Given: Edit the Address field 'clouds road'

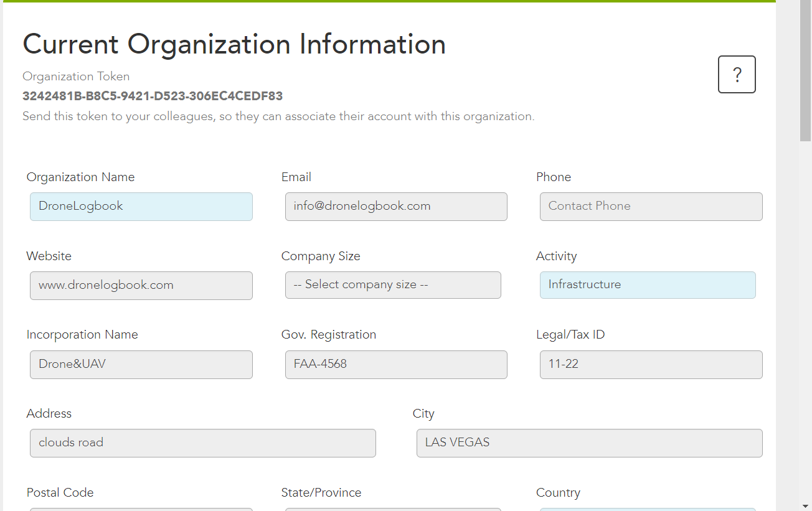Looking at the screenshot, I should [203, 443].
